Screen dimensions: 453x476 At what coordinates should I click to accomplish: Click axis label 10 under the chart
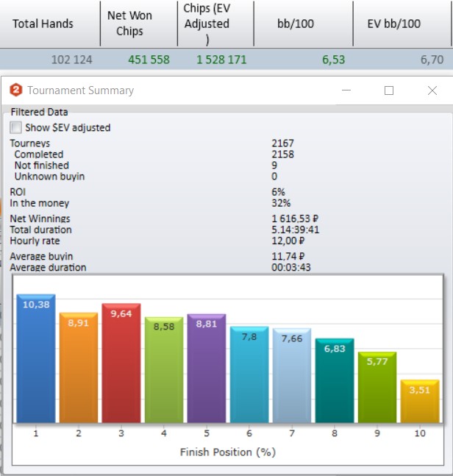coord(420,433)
